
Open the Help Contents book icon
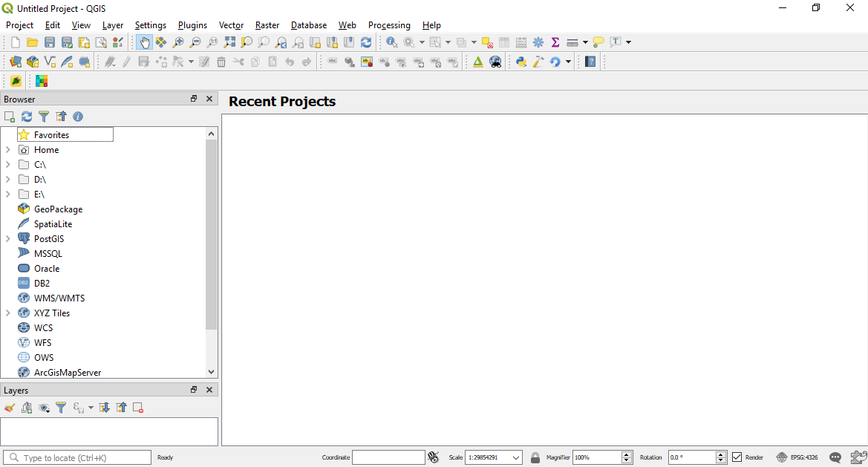pos(590,62)
